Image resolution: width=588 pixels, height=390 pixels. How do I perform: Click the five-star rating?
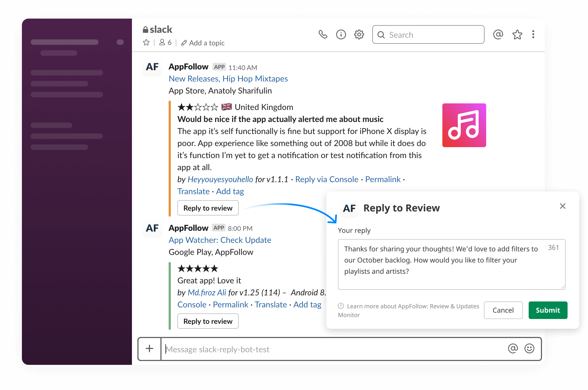tap(198, 269)
